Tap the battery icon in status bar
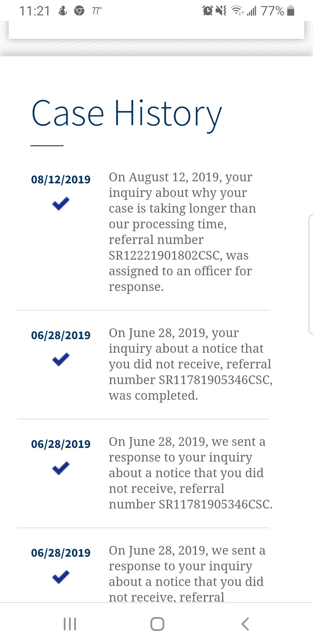The height and width of the screenshot is (644, 313). pos(291,11)
